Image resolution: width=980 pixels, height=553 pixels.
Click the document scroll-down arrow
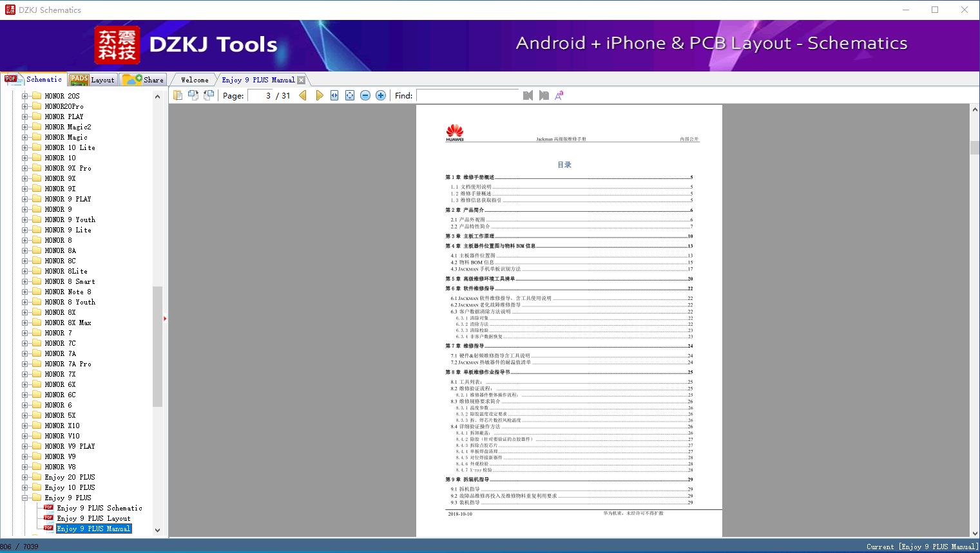[974, 533]
